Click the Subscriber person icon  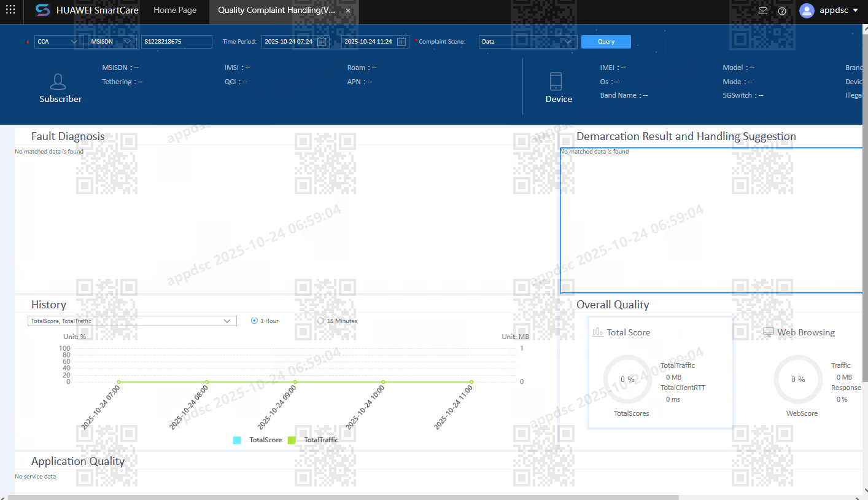pos(58,82)
